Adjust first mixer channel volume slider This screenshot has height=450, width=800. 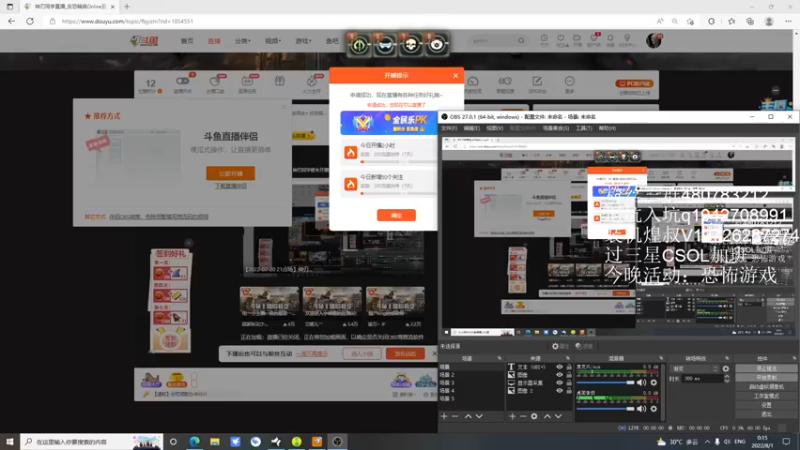[606, 383]
